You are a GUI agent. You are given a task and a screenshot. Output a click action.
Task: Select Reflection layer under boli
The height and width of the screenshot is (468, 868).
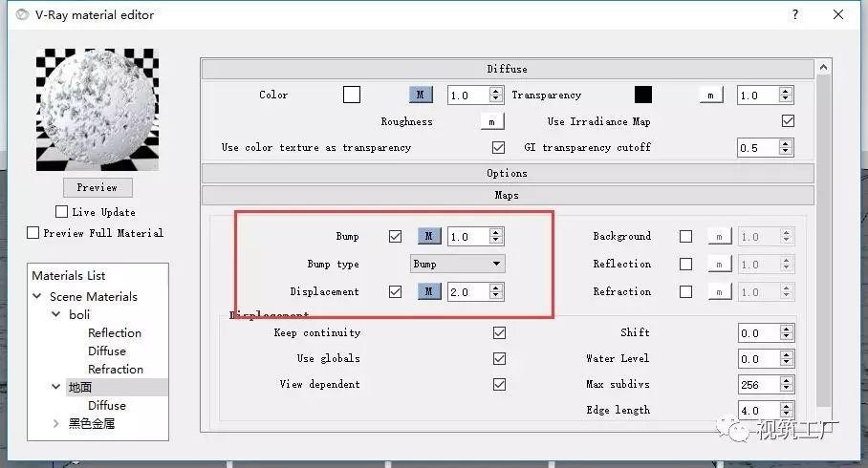(115, 333)
